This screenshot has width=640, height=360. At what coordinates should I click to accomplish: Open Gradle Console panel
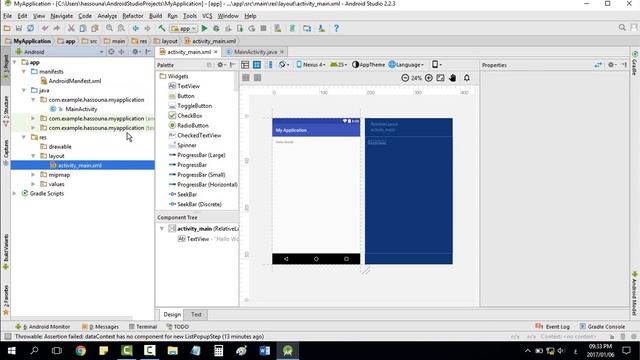point(602,327)
